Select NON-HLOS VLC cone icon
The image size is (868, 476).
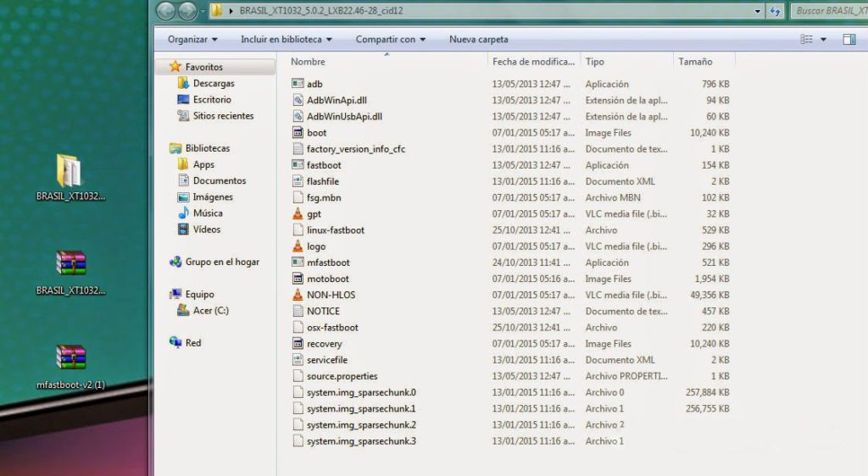(298, 295)
